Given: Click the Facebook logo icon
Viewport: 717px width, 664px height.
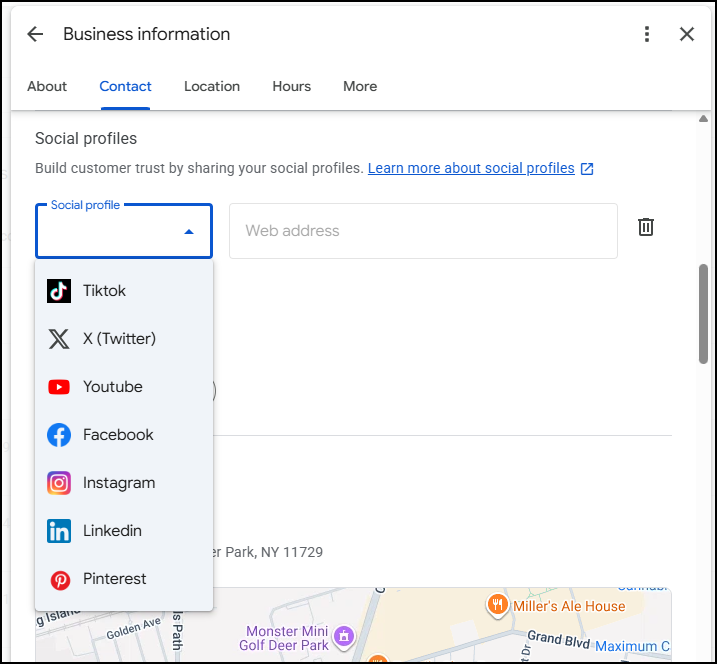Looking at the screenshot, I should click(59, 435).
